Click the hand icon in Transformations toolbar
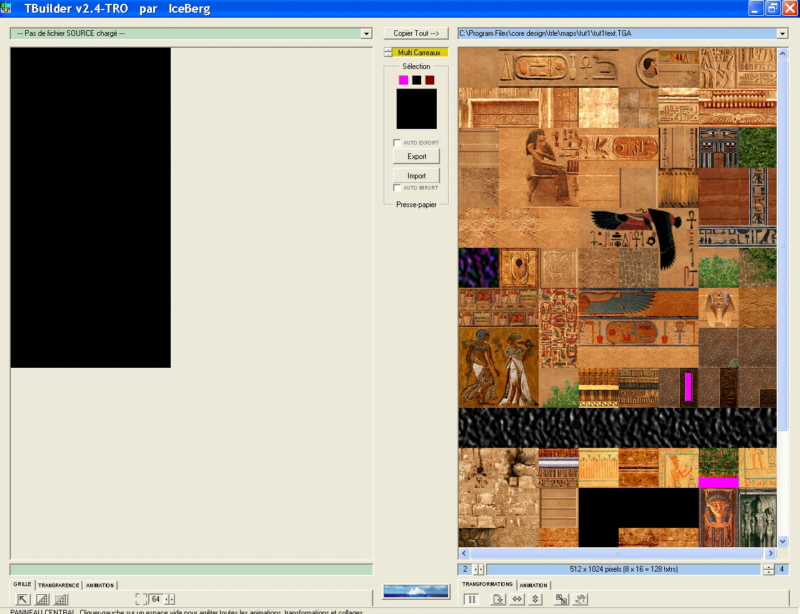Viewport: 800px width, 614px height. 581,599
